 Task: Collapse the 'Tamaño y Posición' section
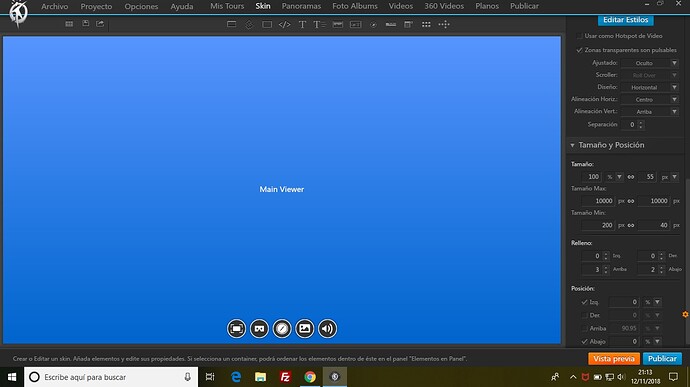[573, 145]
